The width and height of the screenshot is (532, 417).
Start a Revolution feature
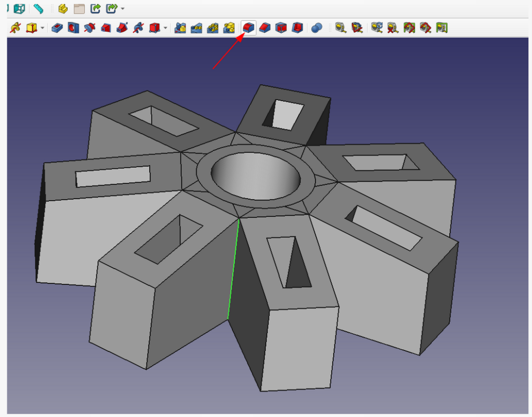88,28
